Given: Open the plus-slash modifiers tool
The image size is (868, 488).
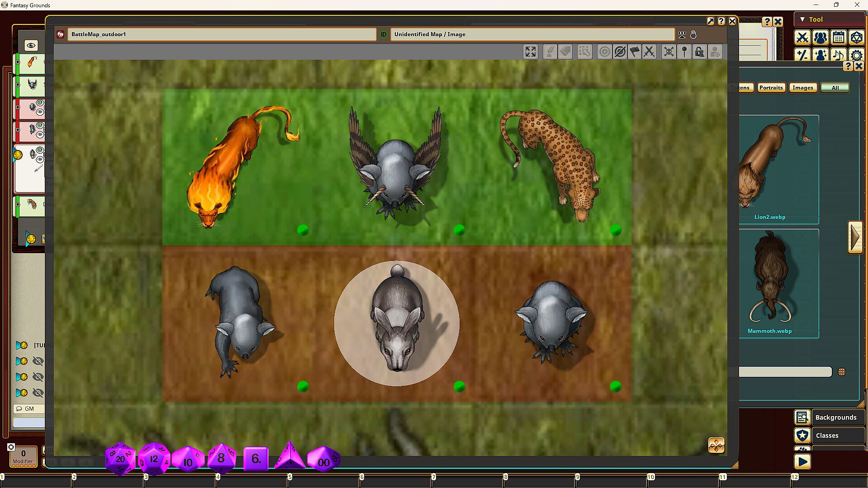Looking at the screenshot, I should click(x=802, y=55).
